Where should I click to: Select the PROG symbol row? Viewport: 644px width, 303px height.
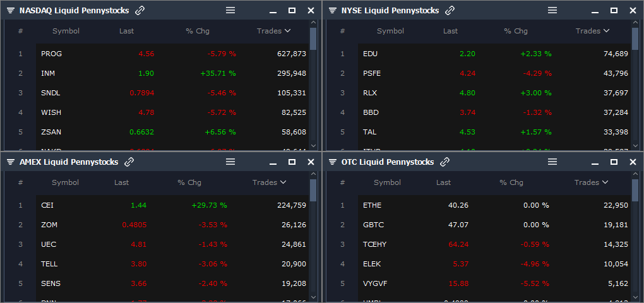point(172,54)
